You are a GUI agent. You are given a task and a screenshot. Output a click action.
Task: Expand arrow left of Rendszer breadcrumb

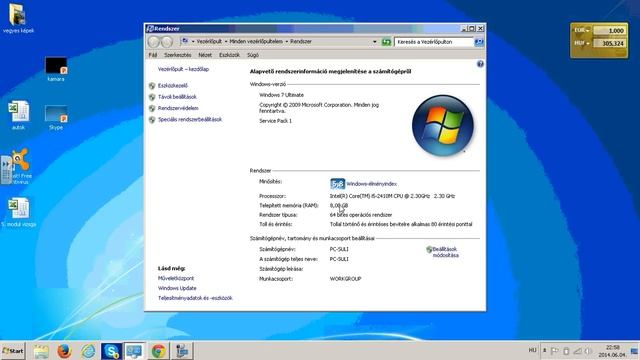coord(287,42)
